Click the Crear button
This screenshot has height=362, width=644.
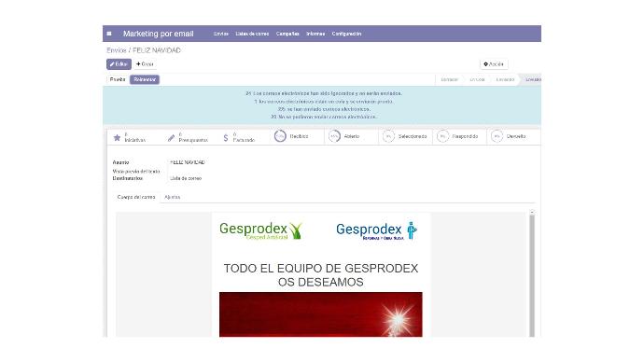click(145, 64)
